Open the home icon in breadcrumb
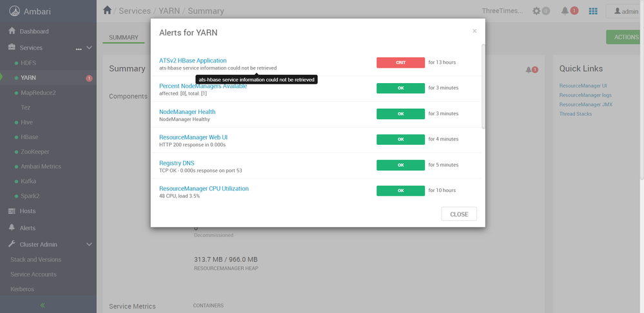The image size is (644, 313). point(107,10)
